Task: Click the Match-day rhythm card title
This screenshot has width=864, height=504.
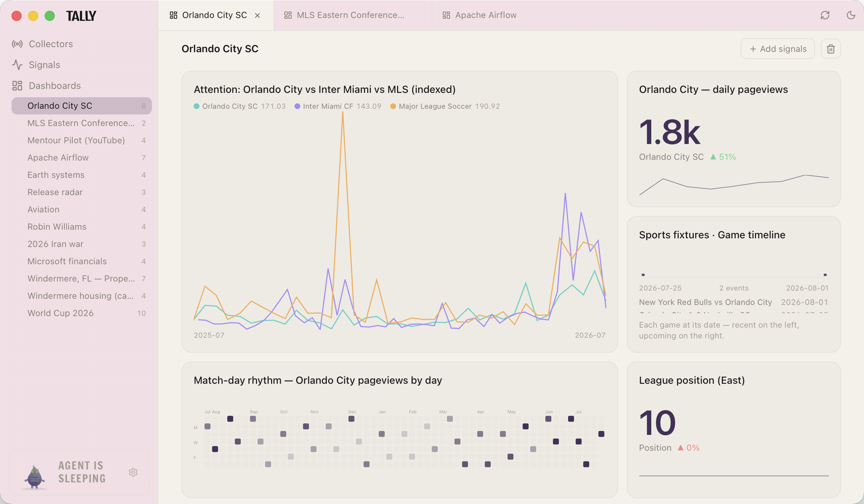Action: coord(318,381)
